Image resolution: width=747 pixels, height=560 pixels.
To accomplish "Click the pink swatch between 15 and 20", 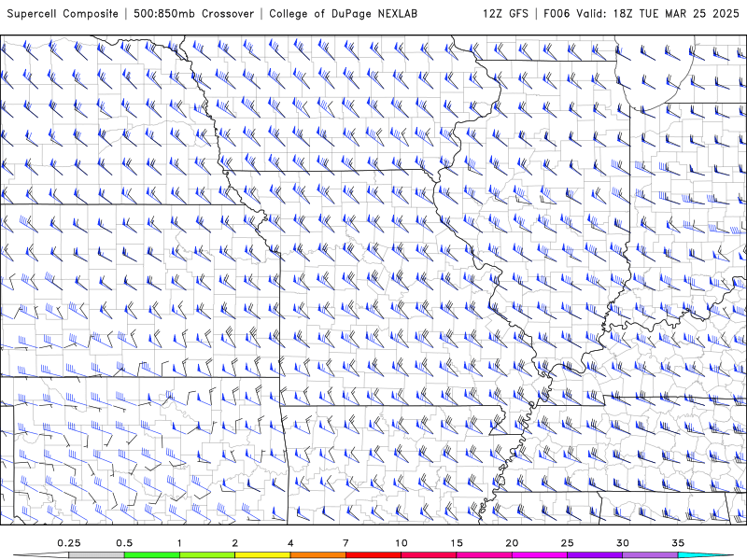I will point(484,555).
